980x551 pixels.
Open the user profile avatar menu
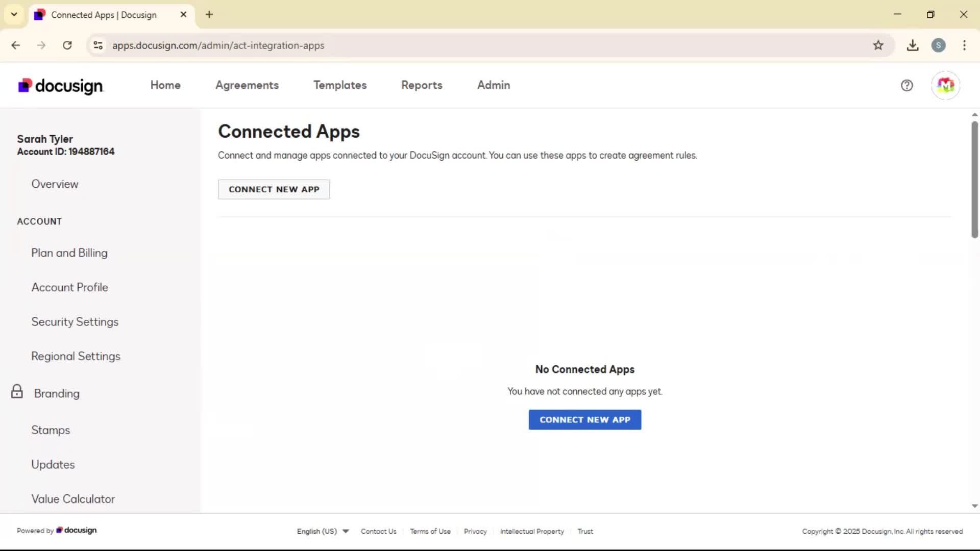pos(945,85)
